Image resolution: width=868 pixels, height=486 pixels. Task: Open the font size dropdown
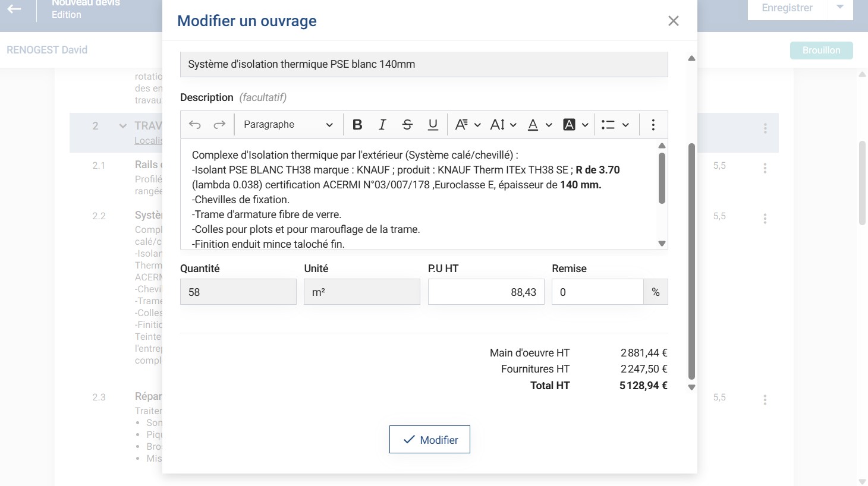(x=503, y=125)
